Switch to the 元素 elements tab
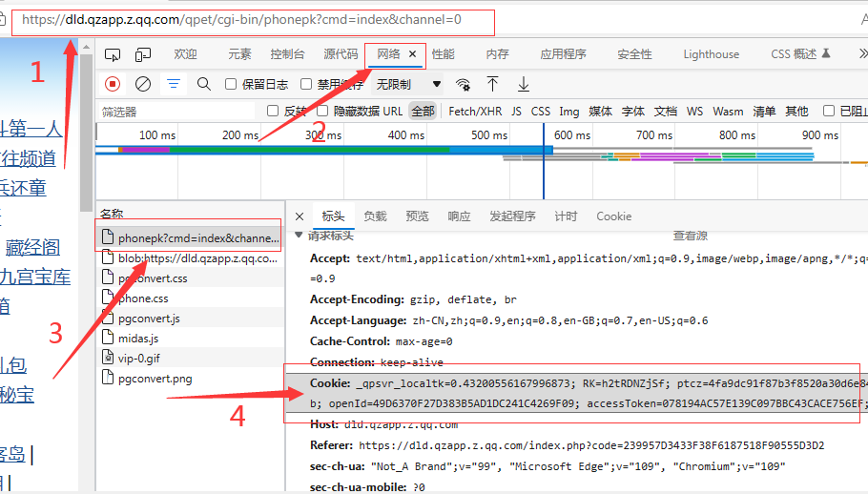Viewport: 868px width, 494px height. (x=239, y=54)
